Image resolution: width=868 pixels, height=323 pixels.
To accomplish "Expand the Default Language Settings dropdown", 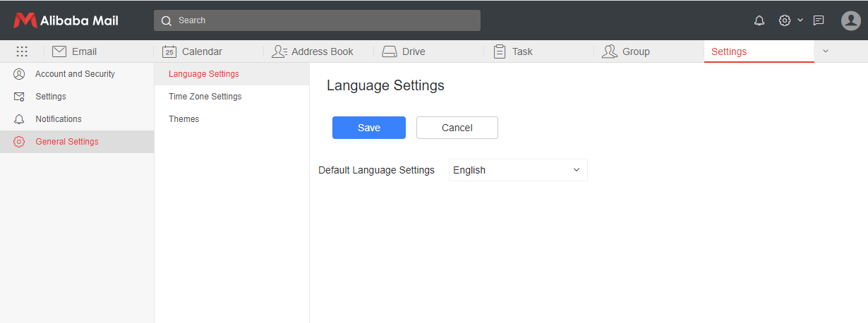I will (x=518, y=170).
